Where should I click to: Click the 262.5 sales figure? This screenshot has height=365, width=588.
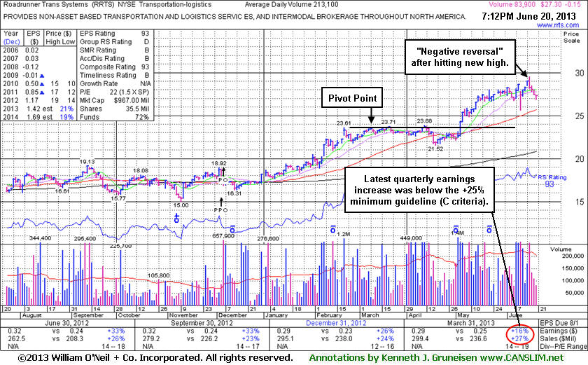[x=16, y=339]
